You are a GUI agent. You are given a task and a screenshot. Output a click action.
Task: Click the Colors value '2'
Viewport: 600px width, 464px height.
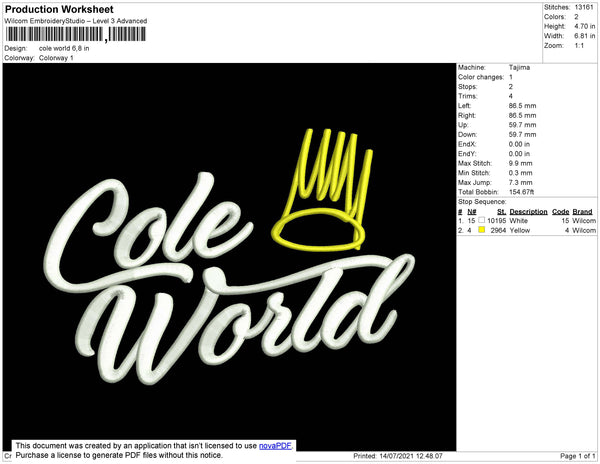click(x=576, y=17)
